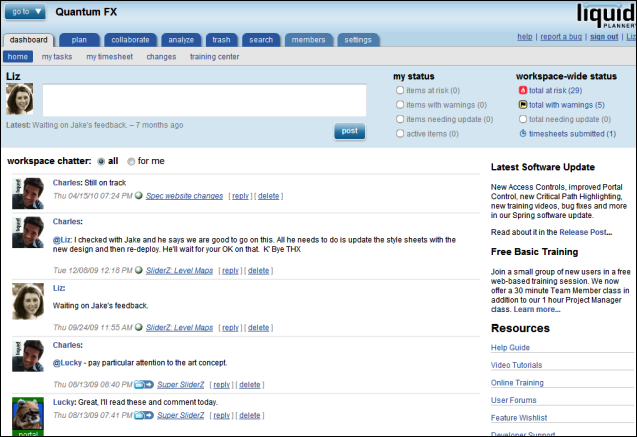Image resolution: width=637 pixels, height=437 pixels.
Task: View the changes sub-tab
Action: [x=161, y=56]
